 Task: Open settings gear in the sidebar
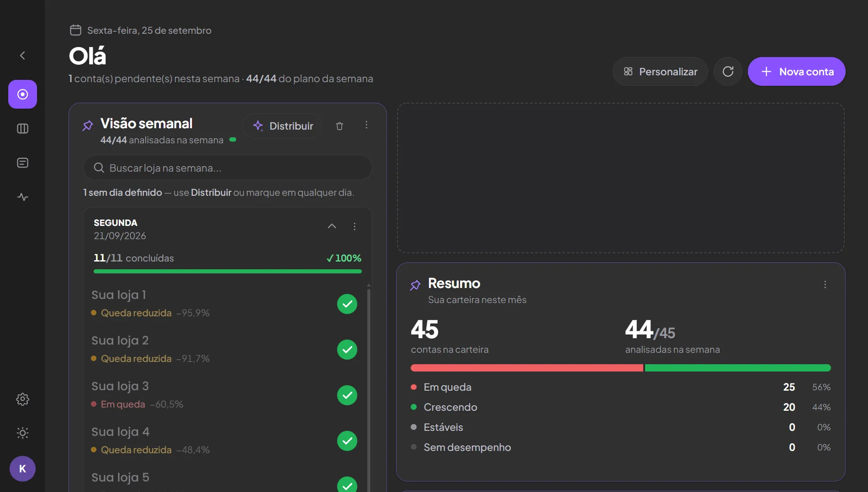click(x=22, y=399)
